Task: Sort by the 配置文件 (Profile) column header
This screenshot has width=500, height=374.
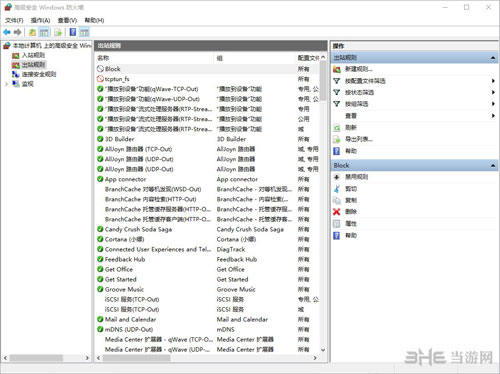Action: point(308,58)
